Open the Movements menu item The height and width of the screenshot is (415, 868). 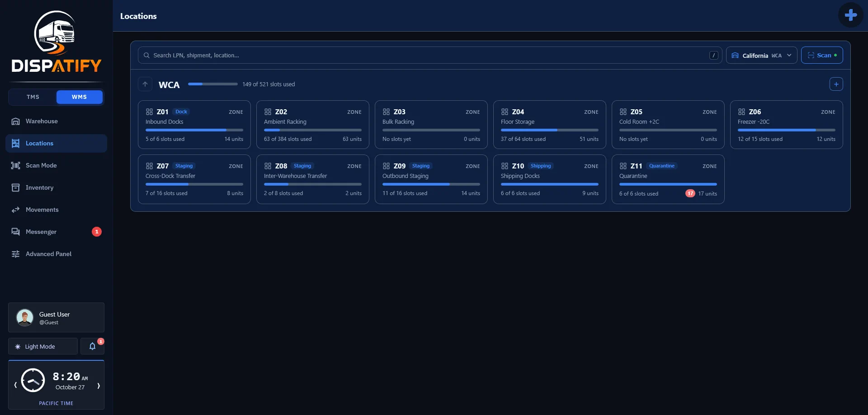point(56,210)
